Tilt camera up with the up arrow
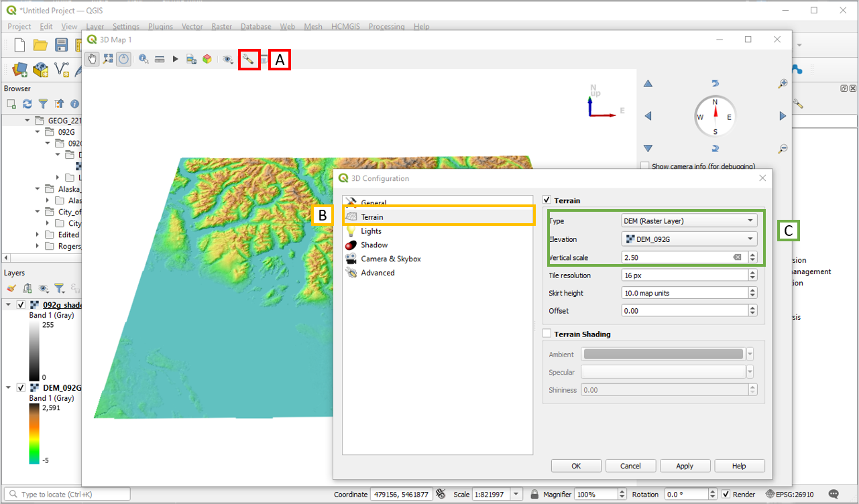 point(648,84)
